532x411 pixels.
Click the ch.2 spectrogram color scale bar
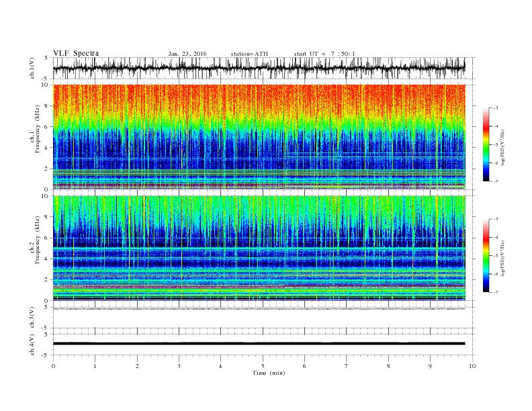[x=486, y=256]
